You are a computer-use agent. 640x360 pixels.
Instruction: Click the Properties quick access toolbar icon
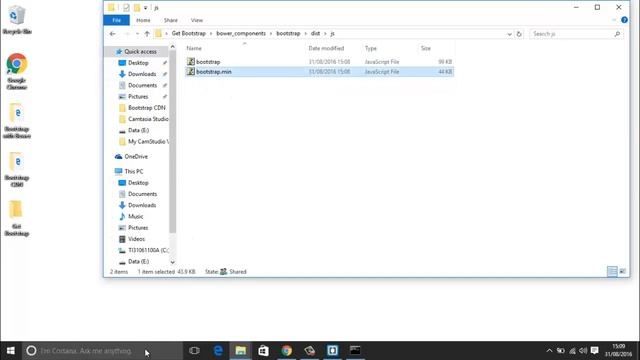(x=126, y=8)
